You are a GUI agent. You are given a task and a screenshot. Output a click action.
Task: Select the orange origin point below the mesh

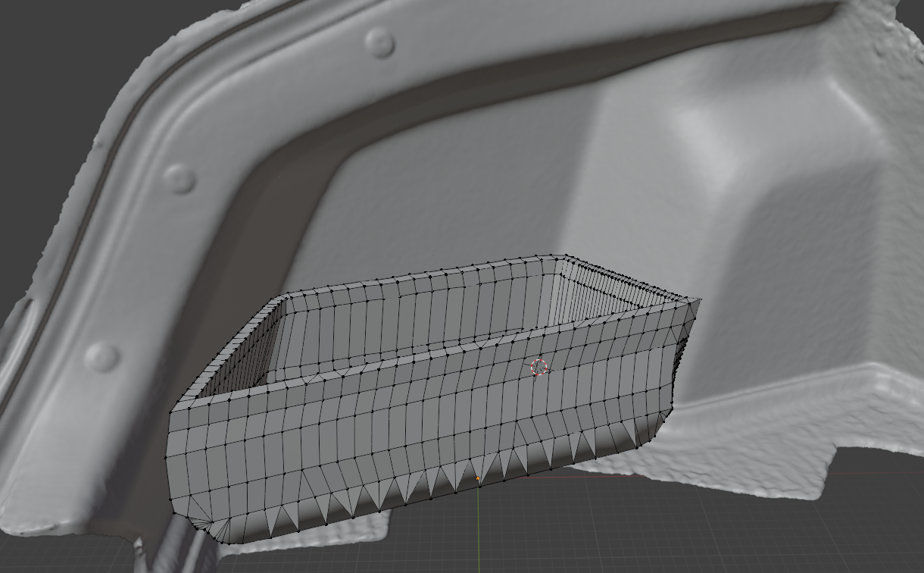tap(478, 479)
